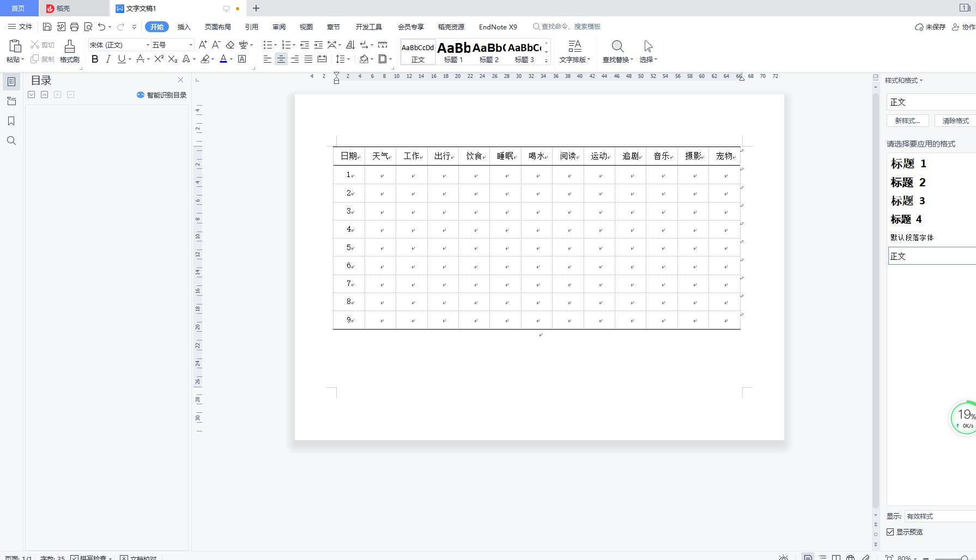Apply Superscript formatting

pyautogui.click(x=159, y=59)
